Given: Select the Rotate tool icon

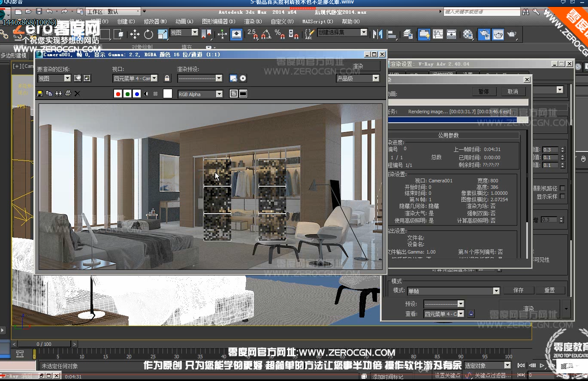Looking at the screenshot, I should tap(149, 34).
